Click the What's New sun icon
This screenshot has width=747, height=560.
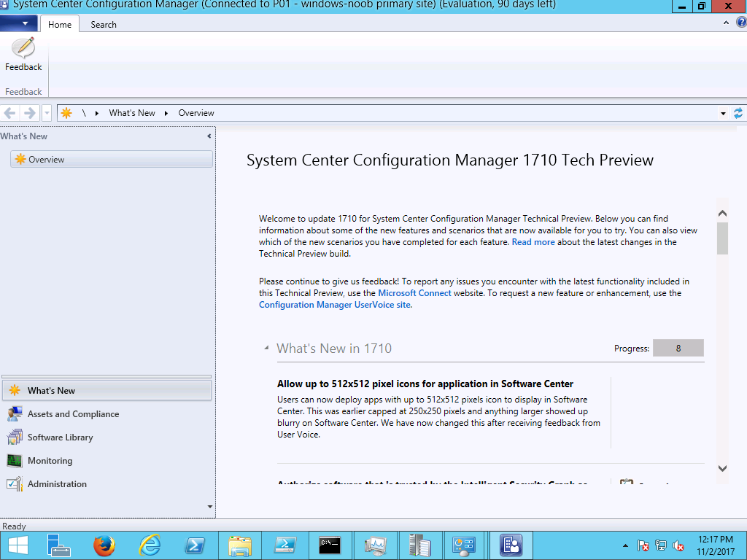(x=15, y=391)
